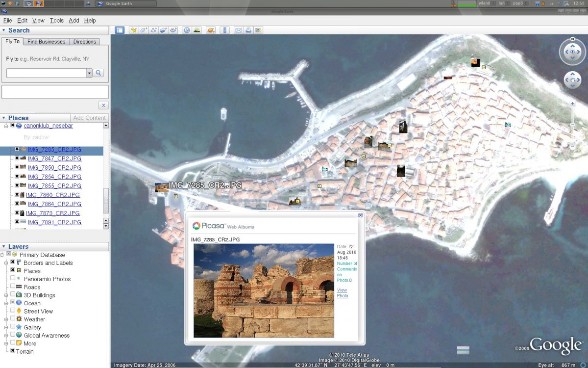The height and width of the screenshot is (368, 588).
Task: Open the View Photo link
Action: click(x=343, y=293)
